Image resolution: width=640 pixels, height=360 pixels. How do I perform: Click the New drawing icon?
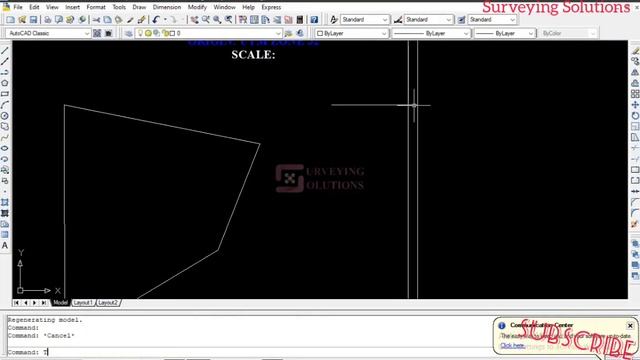11,20
